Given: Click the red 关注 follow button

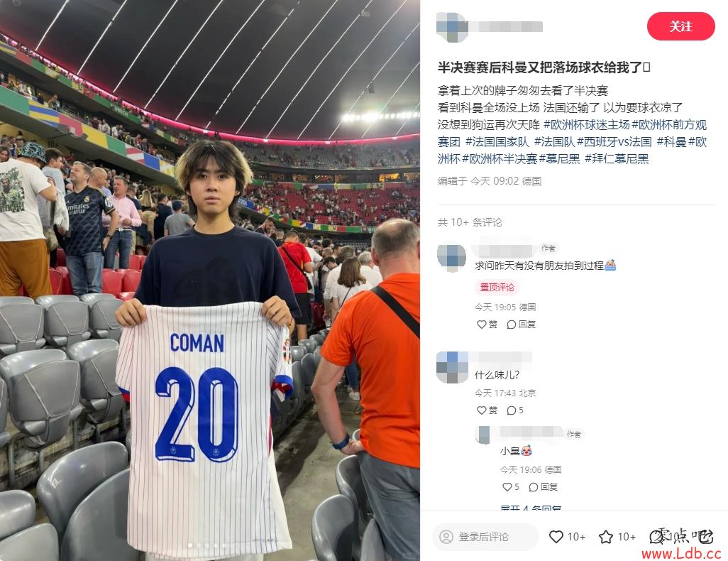Looking at the screenshot, I should tap(680, 26).
